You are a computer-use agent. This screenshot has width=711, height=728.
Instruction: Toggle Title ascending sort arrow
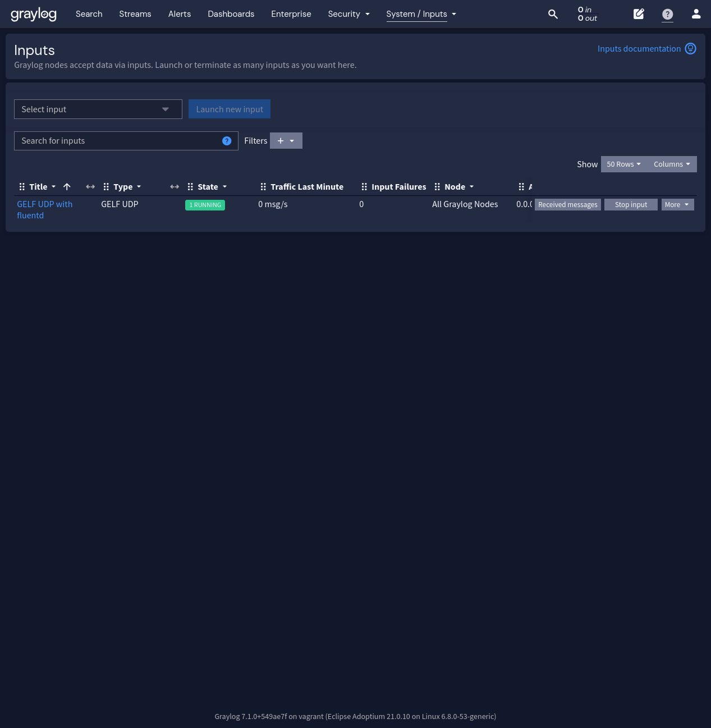coord(67,187)
